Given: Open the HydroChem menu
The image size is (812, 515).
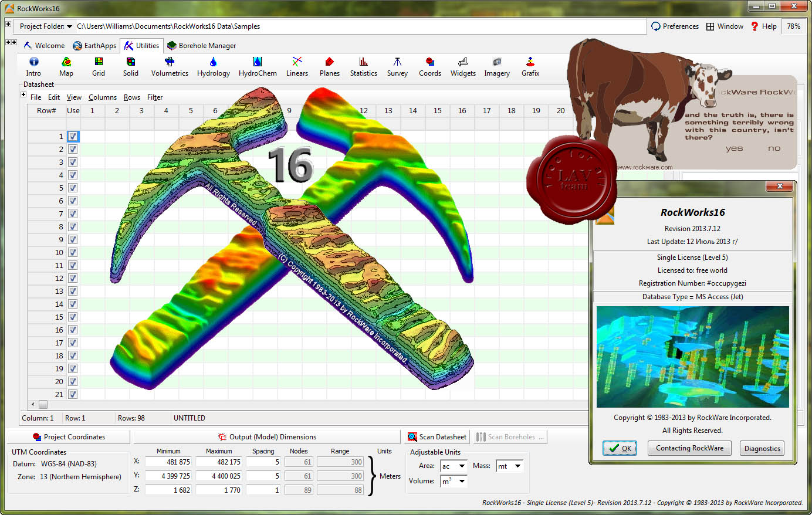Looking at the screenshot, I should [258, 66].
